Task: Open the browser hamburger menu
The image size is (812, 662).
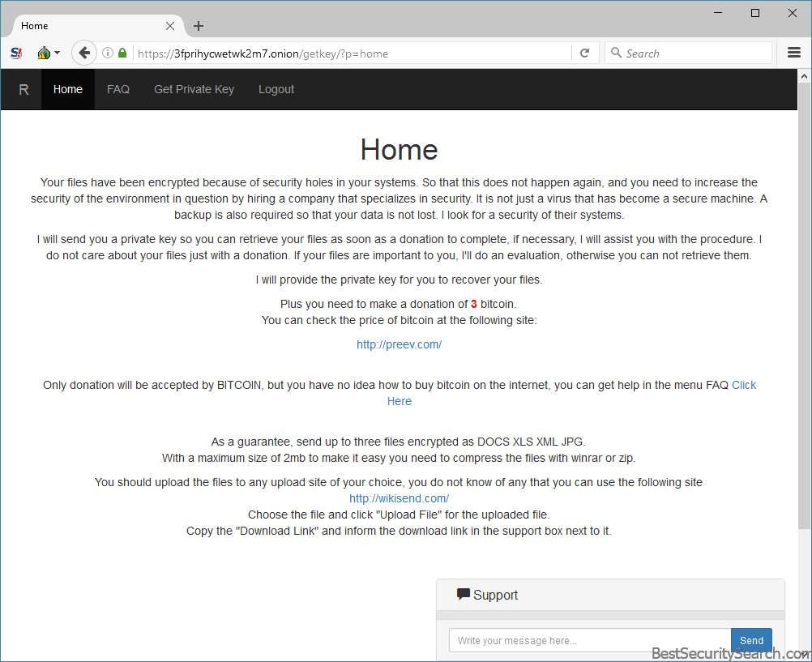Action: click(793, 53)
